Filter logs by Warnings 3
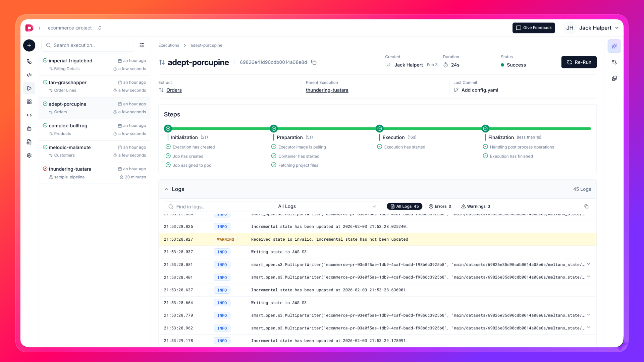The height and width of the screenshot is (362, 644). [476, 206]
